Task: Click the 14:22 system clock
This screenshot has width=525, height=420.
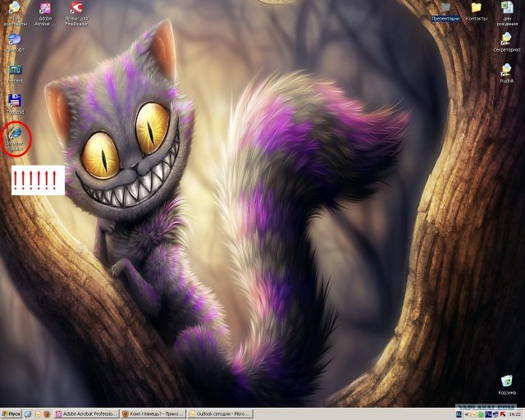Action: [x=514, y=414]
